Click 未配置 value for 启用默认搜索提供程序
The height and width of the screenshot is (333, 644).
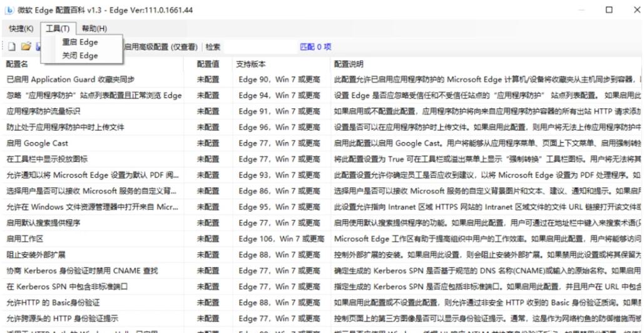pyautogui.click(x=208, y=223)
